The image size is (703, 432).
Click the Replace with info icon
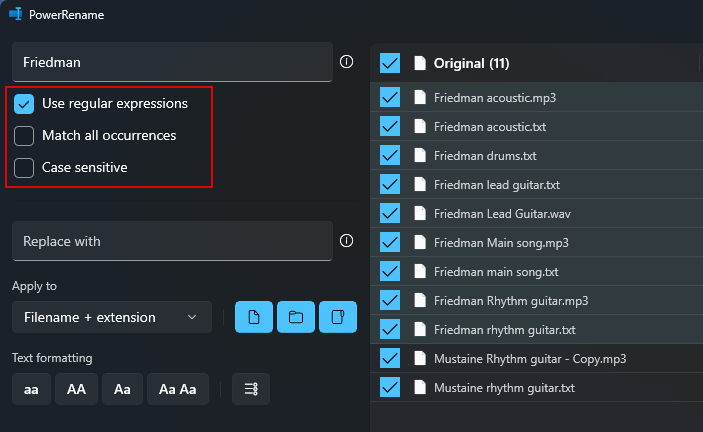[x=346, y=241]
